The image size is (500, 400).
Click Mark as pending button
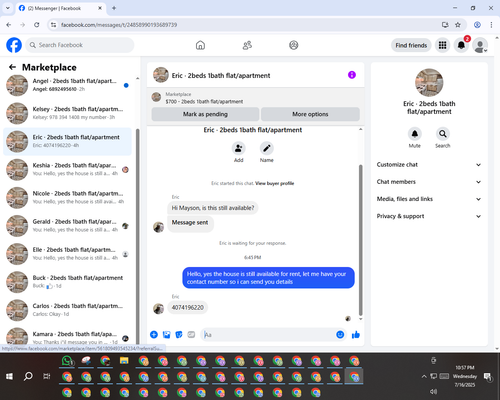coord(205,114)
